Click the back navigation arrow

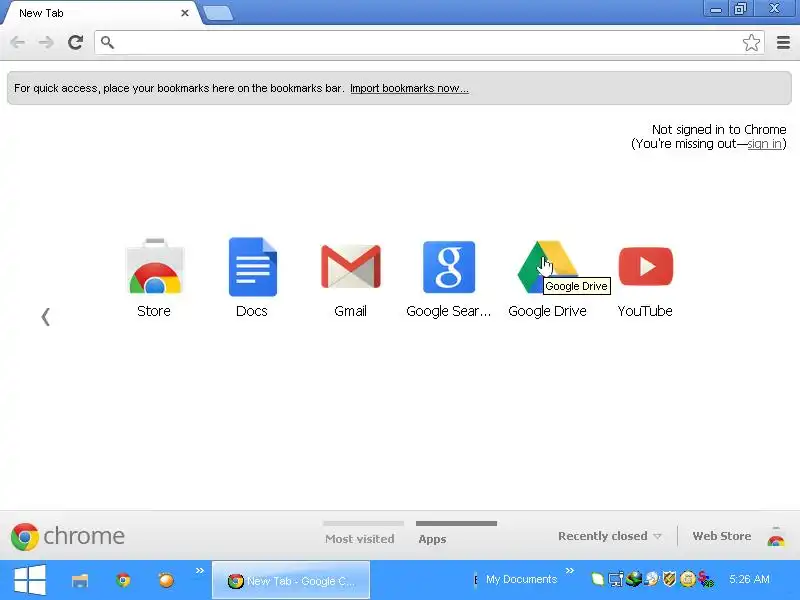[18, 42]
